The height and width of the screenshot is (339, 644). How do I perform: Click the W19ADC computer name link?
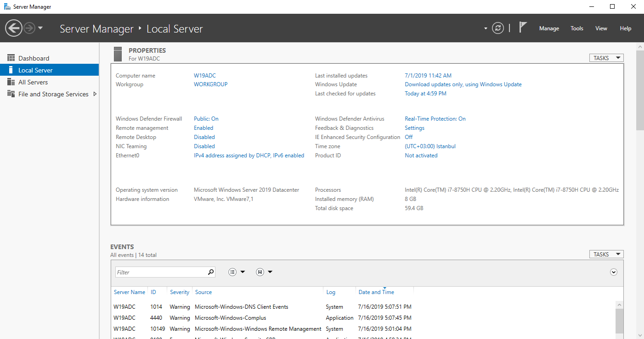tap(205, 76)
